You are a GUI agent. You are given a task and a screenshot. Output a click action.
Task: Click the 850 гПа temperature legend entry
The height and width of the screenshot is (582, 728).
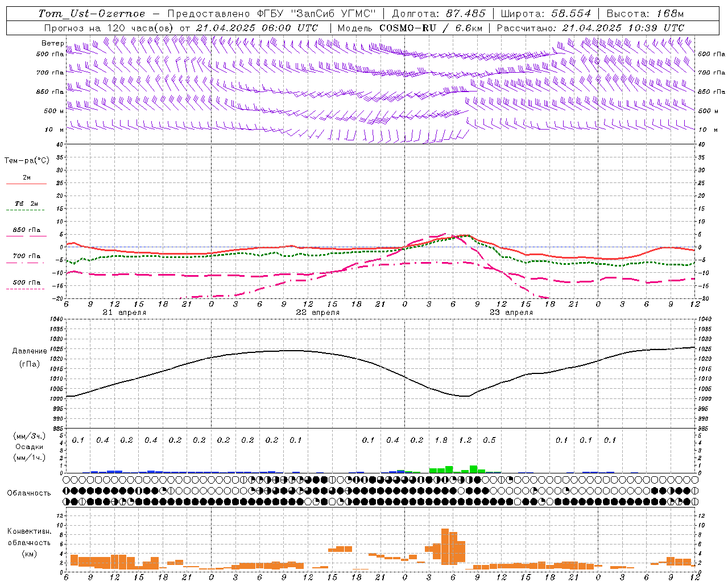coord(26,231)
